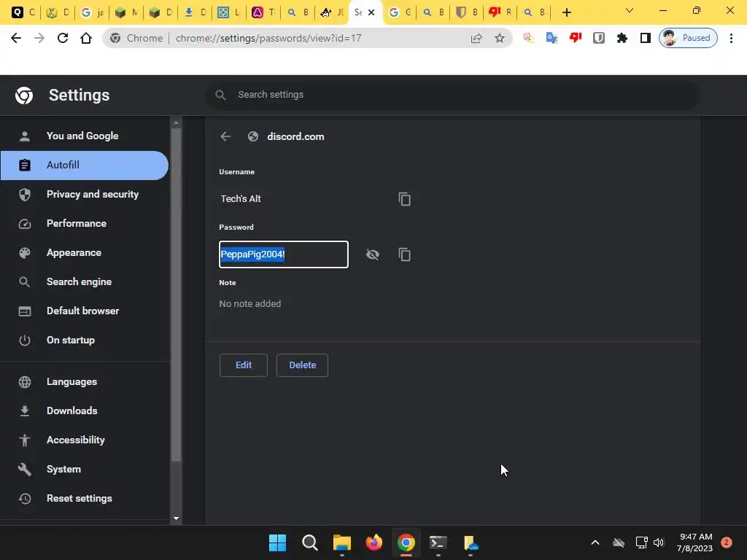Open Languages settings

pyautogui.click(x=85, y=382)
